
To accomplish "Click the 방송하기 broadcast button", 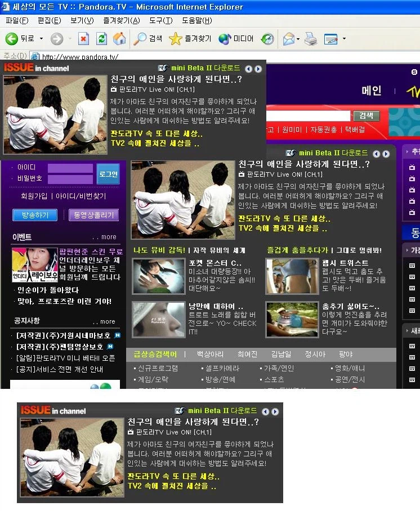I will [35, 215].
